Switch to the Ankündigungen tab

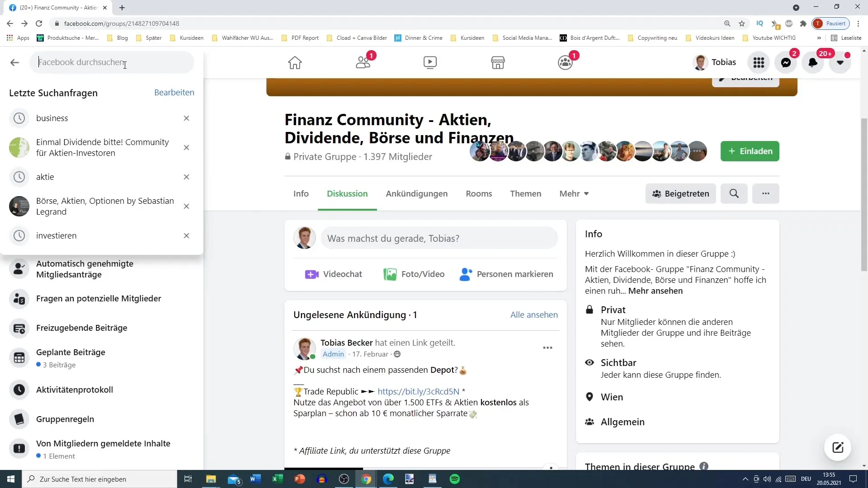pos(416,193)
